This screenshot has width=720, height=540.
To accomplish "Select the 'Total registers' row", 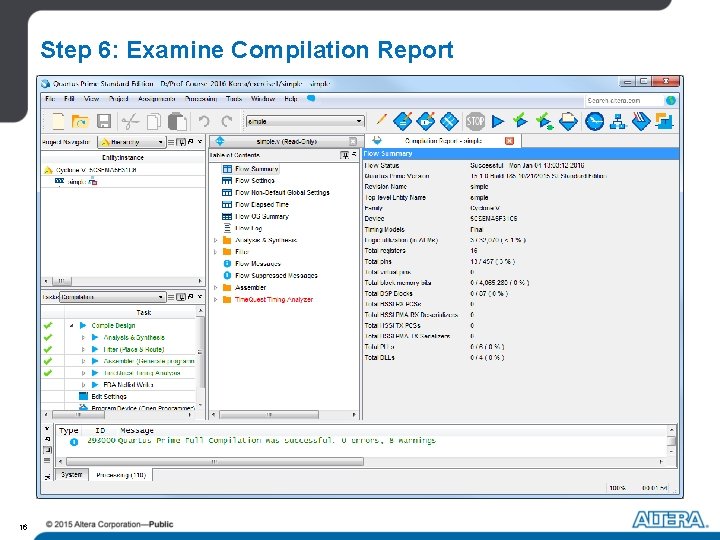I will (521, 251).
